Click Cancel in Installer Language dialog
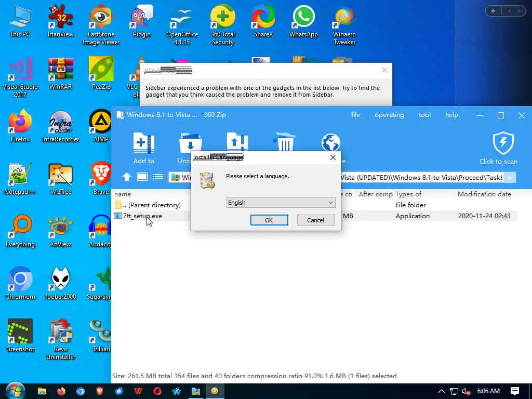 coord(315,220)
